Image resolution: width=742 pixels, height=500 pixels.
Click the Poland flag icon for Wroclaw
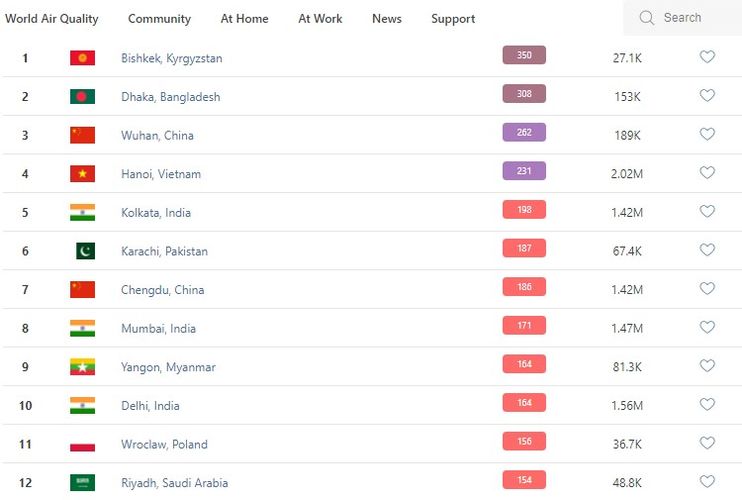[x=82, y=444]
